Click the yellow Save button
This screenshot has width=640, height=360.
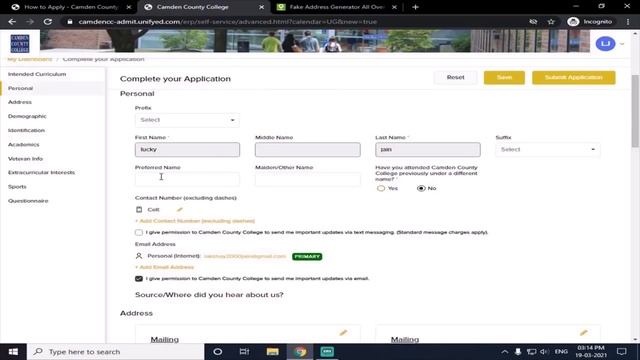pos(504,77)
